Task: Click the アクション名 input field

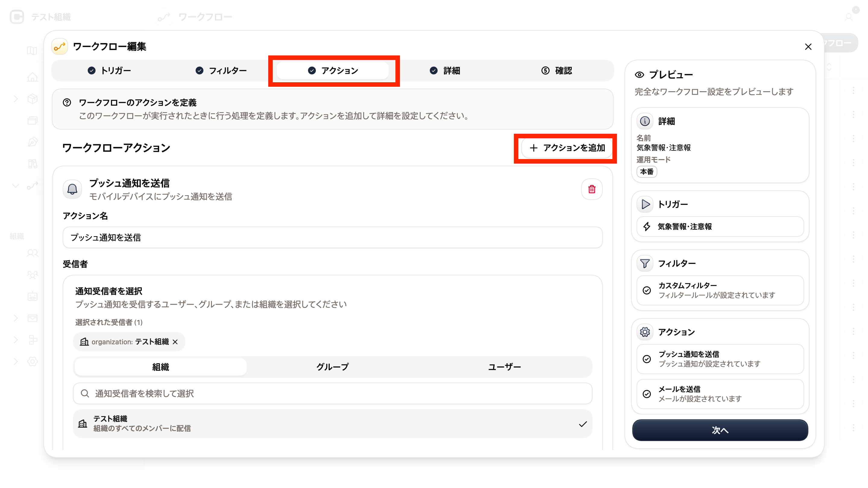Action: pos(332,237)
